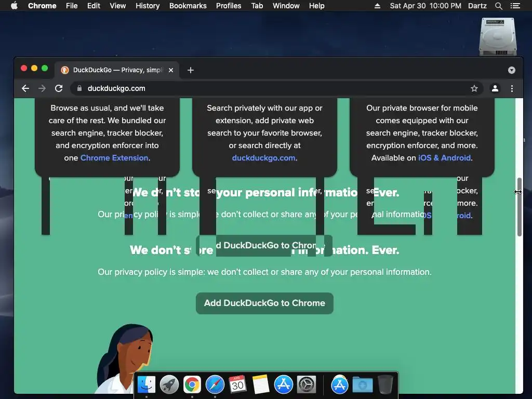Click the forward navigation arrow

42,88
